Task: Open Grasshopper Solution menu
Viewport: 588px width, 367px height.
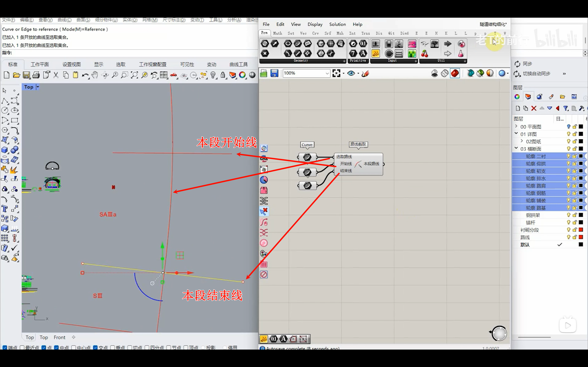Action: click(337, 24)
